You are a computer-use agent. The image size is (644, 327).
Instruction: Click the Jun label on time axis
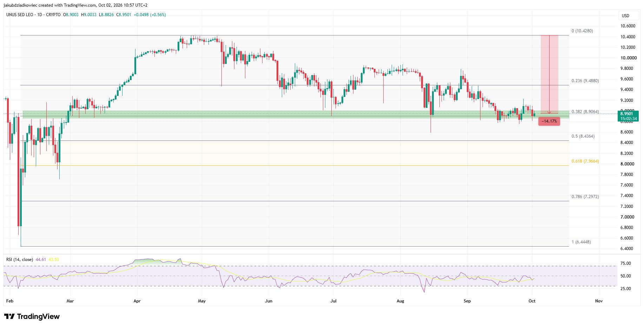269,301
